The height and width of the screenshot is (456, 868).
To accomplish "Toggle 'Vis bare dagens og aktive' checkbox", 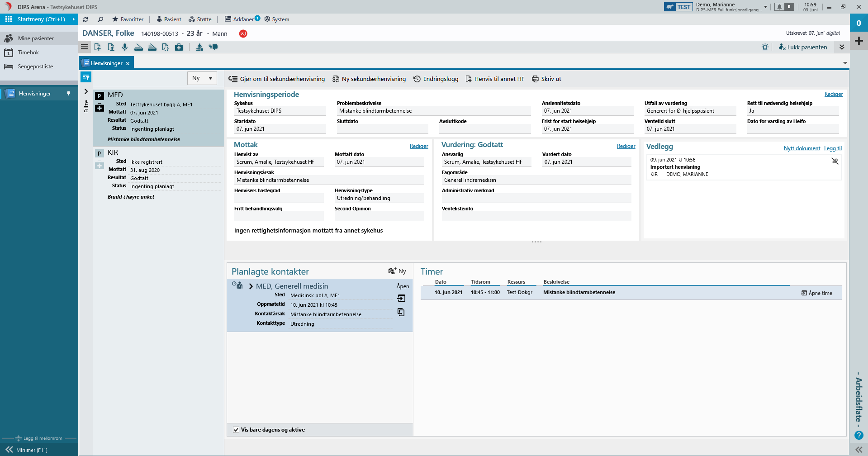I will 236,430.
